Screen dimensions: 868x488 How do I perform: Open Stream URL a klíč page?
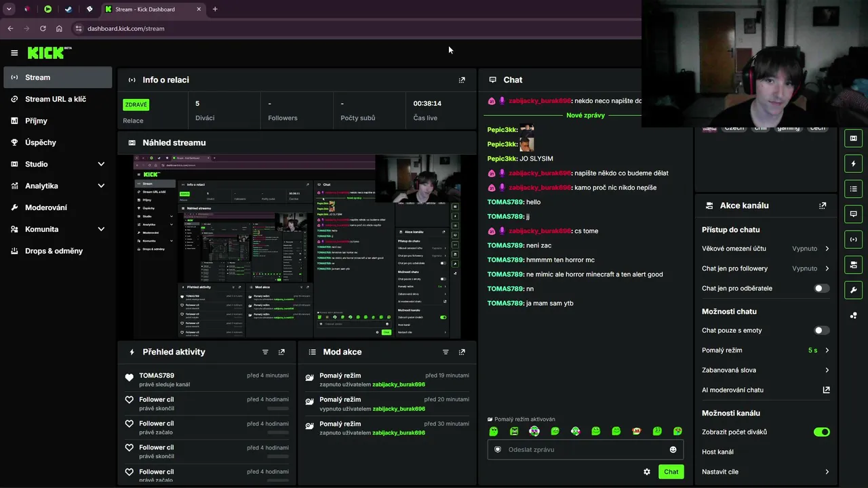point(58,99)
